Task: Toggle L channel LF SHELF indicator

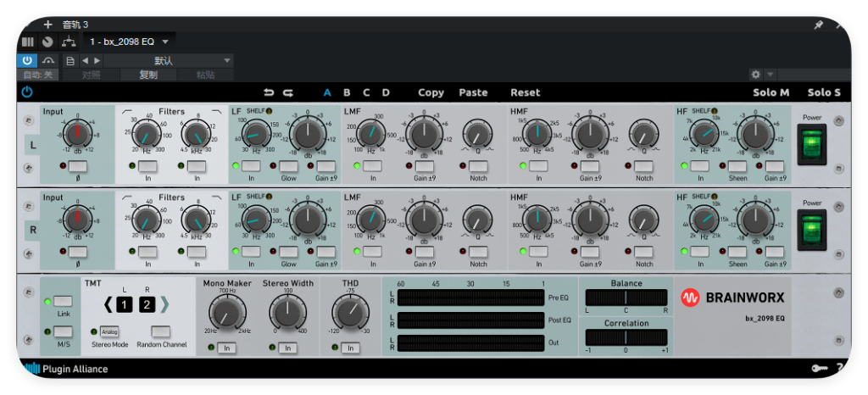Action: (269, 111)
